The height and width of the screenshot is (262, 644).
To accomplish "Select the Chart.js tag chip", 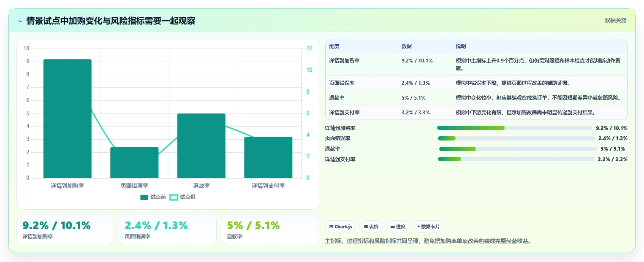I will coord(341,227).
